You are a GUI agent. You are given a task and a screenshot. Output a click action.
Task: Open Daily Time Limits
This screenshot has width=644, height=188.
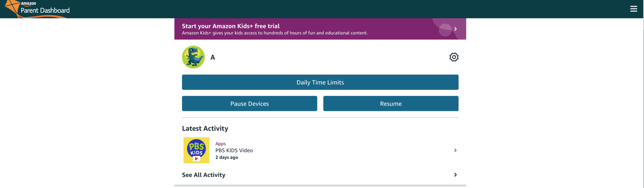[320, 82]
